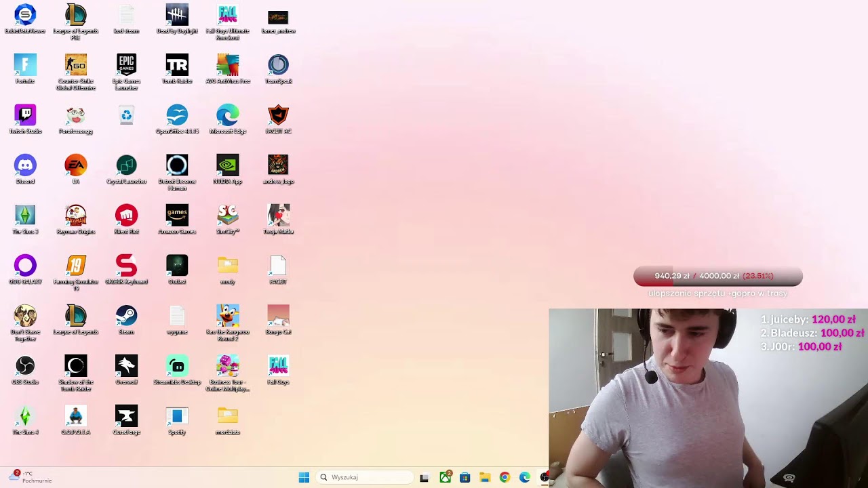Open GOG GALAXY

pyautogui.click(x=25, y=266)
